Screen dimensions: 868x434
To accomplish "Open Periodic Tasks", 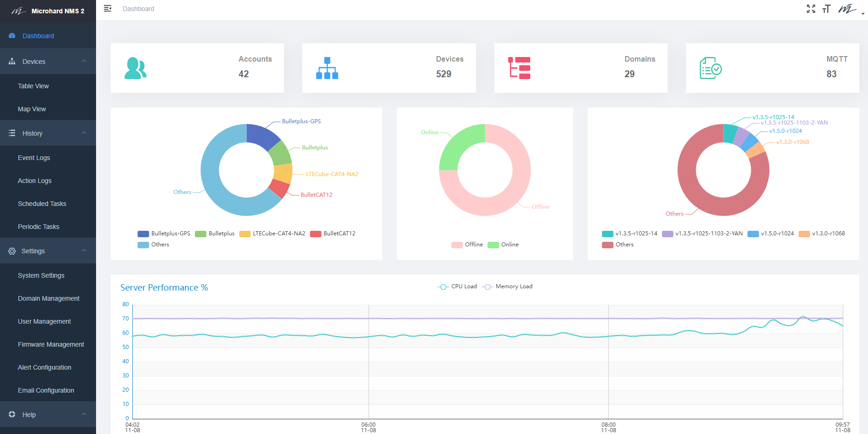I will 48,227.
